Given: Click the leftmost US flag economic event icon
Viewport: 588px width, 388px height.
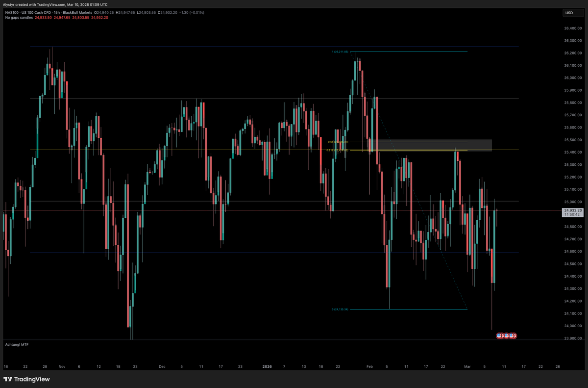Looking at the screenshot, I should (x=500, y=336).
